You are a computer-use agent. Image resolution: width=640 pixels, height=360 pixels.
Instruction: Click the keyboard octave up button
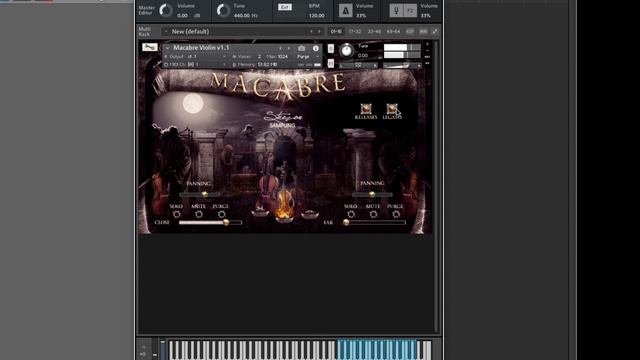coord(143,347)
